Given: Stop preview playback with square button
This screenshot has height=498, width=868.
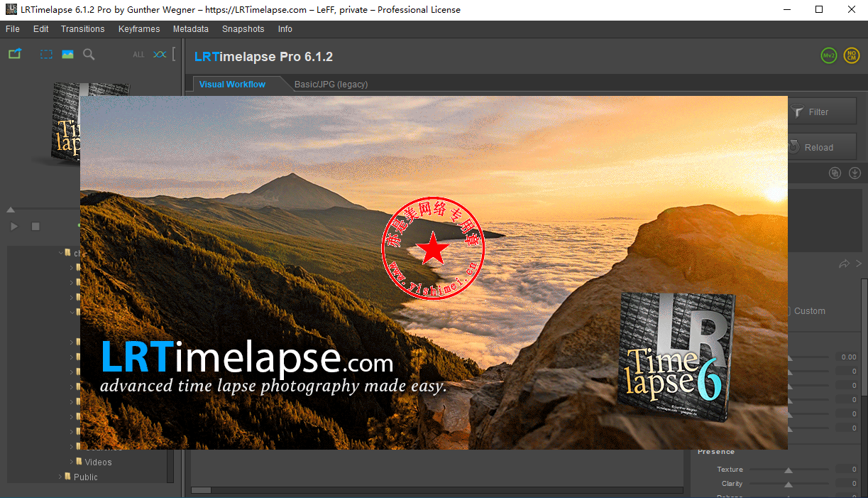Looking at the screenshot, I should pyautogui.click(x=35, y=227).
